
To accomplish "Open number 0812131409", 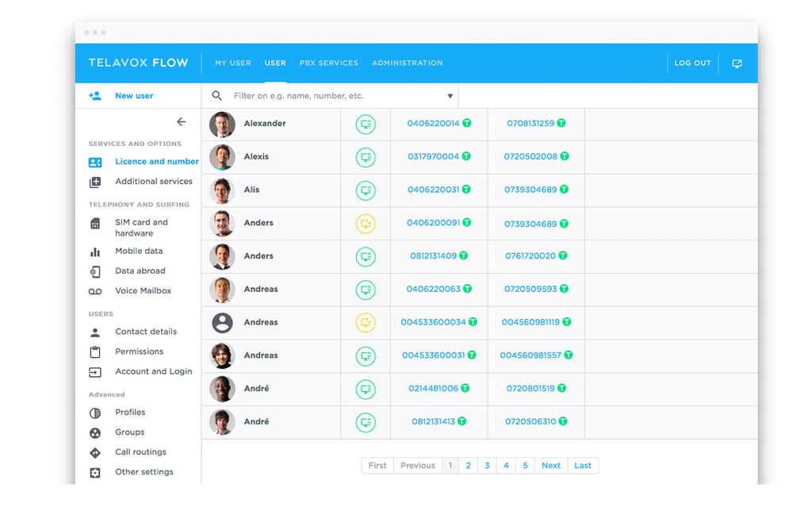I will 434,256.
